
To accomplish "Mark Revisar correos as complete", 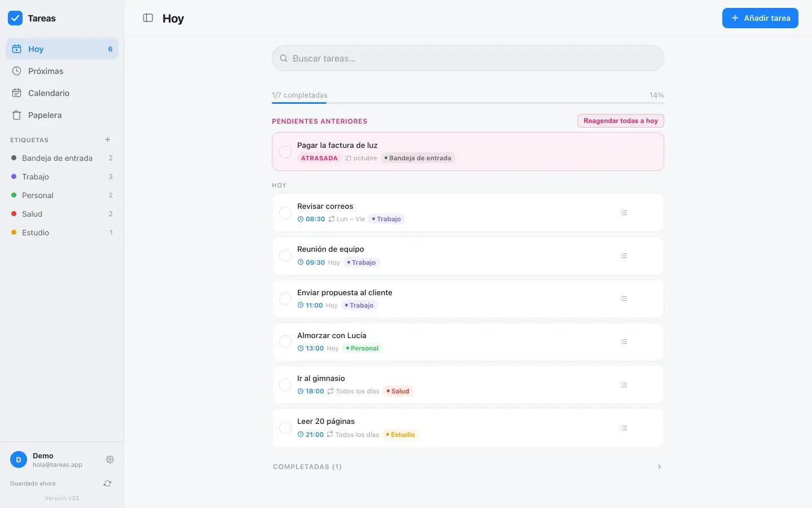I will click(285, 213).
